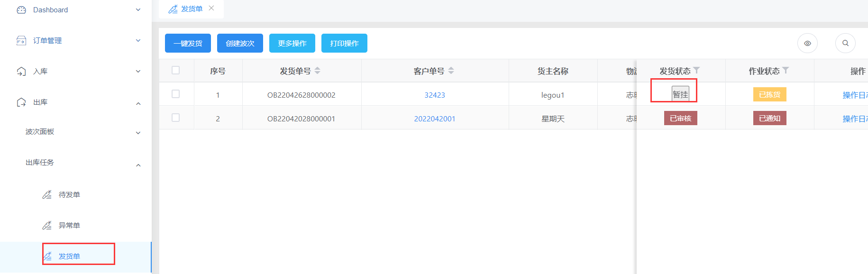
Task: Go to 异常单 page
Action: pyautogui.click(x=69, y=226)
